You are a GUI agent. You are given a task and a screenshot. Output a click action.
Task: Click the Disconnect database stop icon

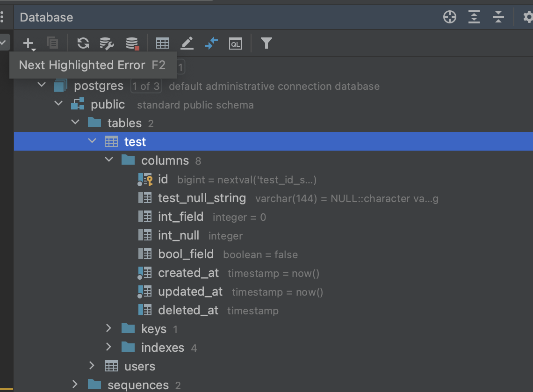click(x=132, y=44)
